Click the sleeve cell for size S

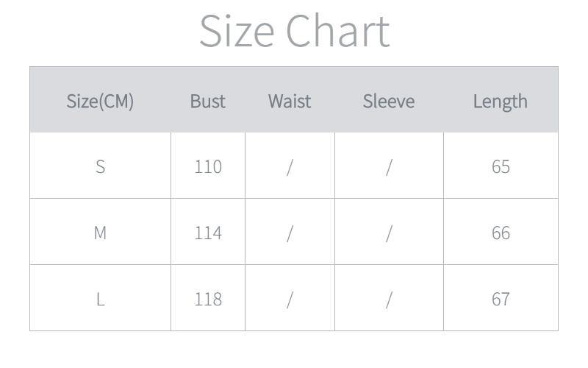coord(389,166)
